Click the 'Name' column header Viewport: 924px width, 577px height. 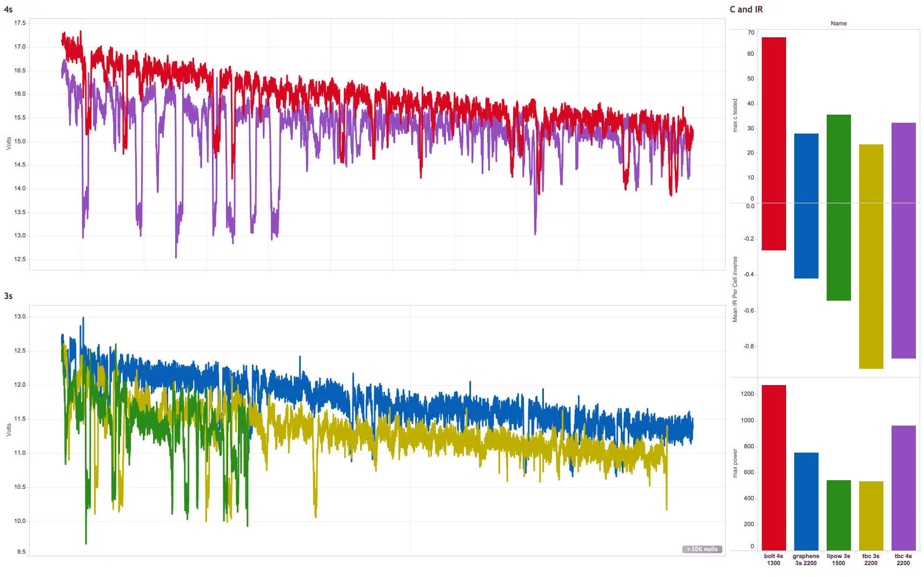click(838, 23)
